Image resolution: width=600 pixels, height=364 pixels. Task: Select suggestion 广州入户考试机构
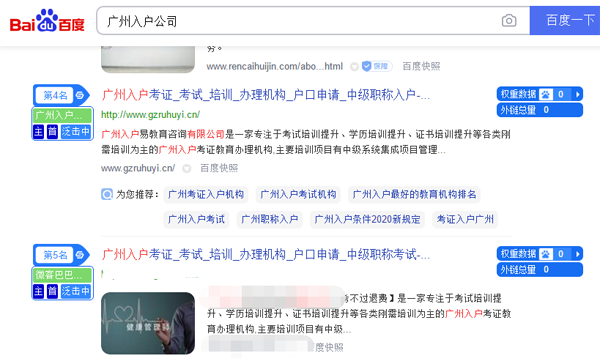point(298,194)
